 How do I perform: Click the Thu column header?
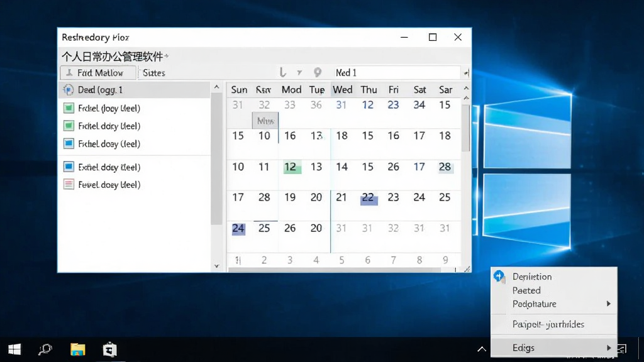tap(369, 89)
